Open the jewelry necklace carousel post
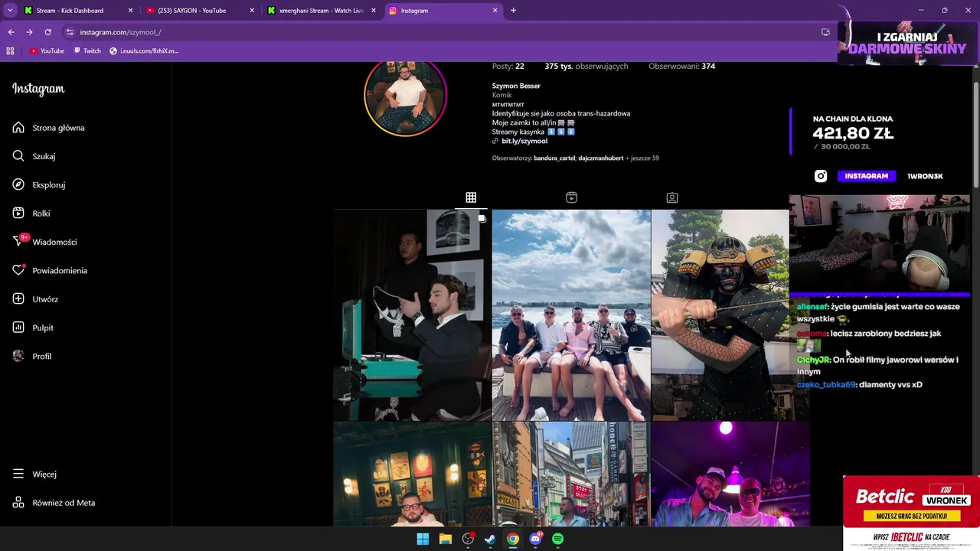Viewport: 980px width, 551px height. pyautogui.click(x=412, y=315)
